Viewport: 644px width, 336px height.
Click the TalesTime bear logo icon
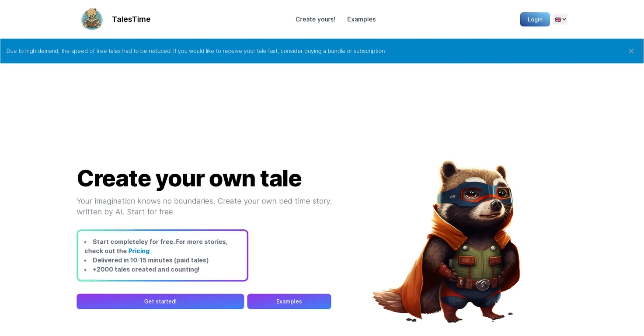(92, 19)
